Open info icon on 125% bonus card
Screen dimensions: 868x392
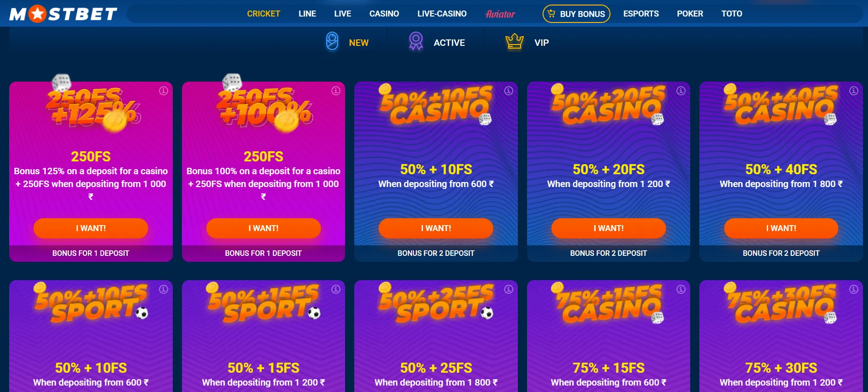point(164,91)
